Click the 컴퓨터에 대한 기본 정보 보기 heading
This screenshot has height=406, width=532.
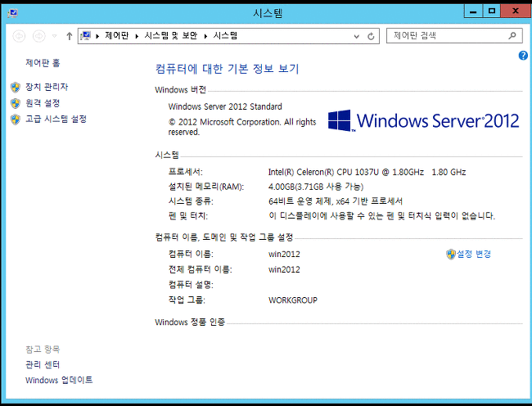click(227, 69)
